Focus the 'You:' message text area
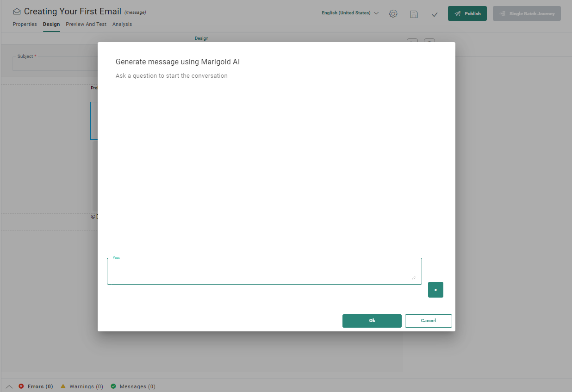Viewport: 572px width, 392px height. (x=264, y=271)
